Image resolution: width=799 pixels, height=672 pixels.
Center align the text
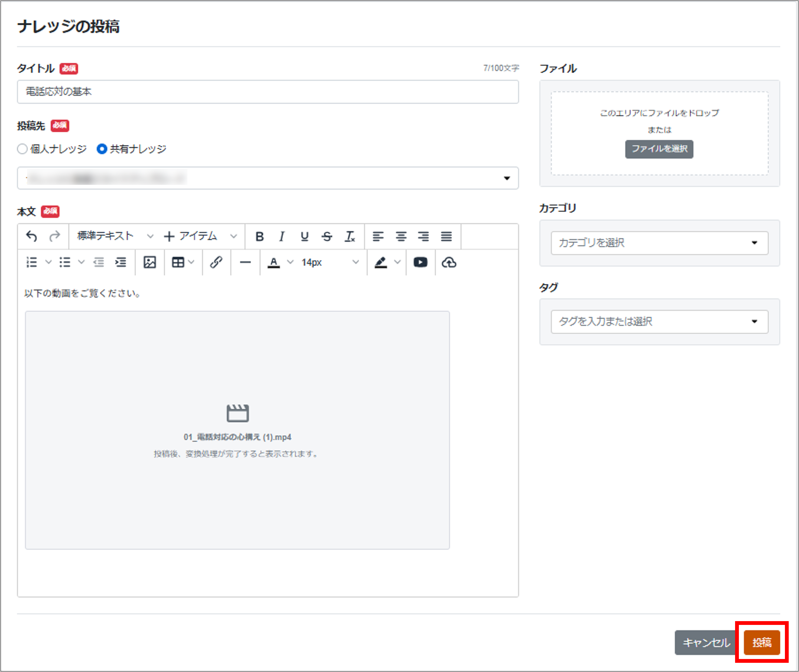[x=401, y=237]
